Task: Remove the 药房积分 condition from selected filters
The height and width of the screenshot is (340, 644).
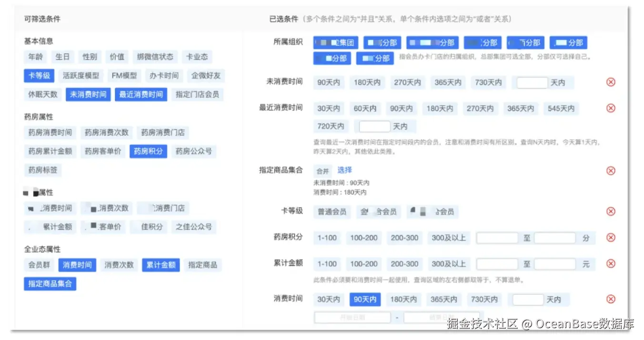Action: [x=610, y=238]
